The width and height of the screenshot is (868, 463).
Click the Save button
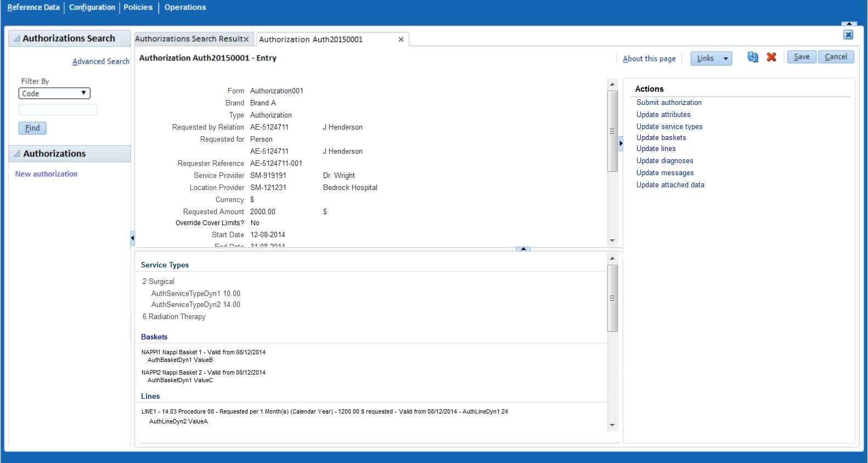[802, 57]
